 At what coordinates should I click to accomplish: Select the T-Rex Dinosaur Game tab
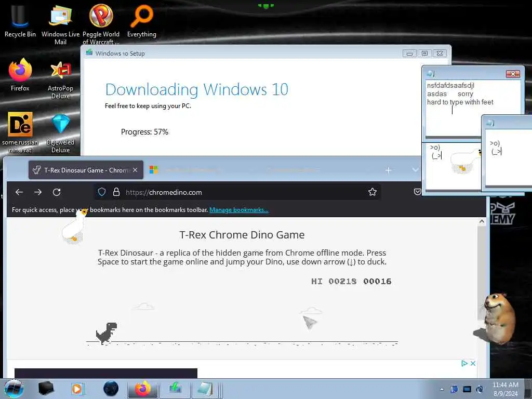point(86,170)
